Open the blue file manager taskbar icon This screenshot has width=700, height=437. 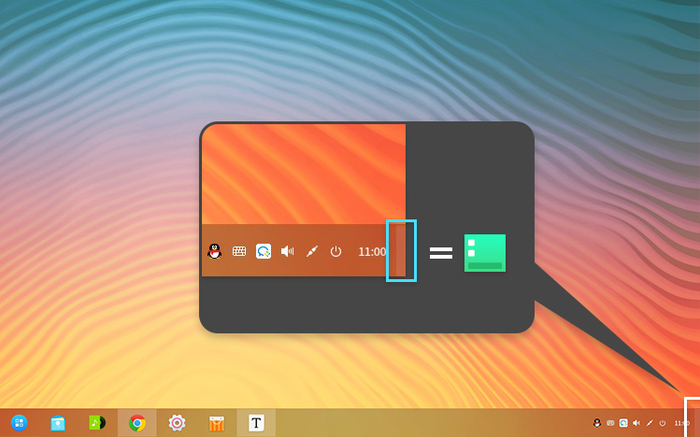coord(58,423)
